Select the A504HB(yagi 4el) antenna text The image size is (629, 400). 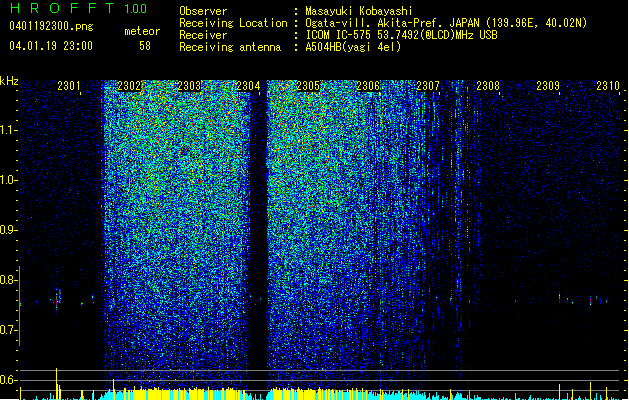[x=353, y=47]
